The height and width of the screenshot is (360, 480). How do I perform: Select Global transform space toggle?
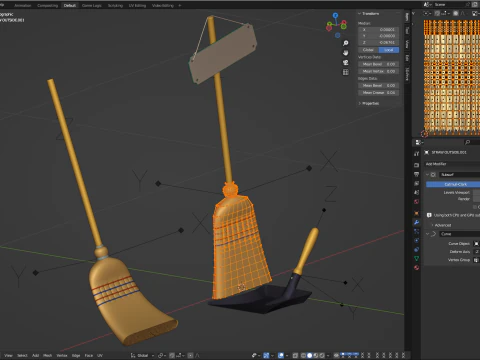(368, 50)
